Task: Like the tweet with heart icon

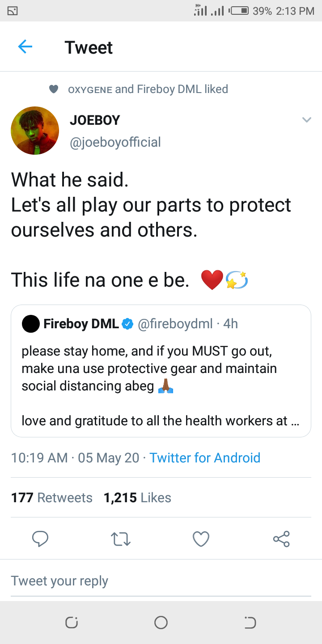Action: [201, 539]
